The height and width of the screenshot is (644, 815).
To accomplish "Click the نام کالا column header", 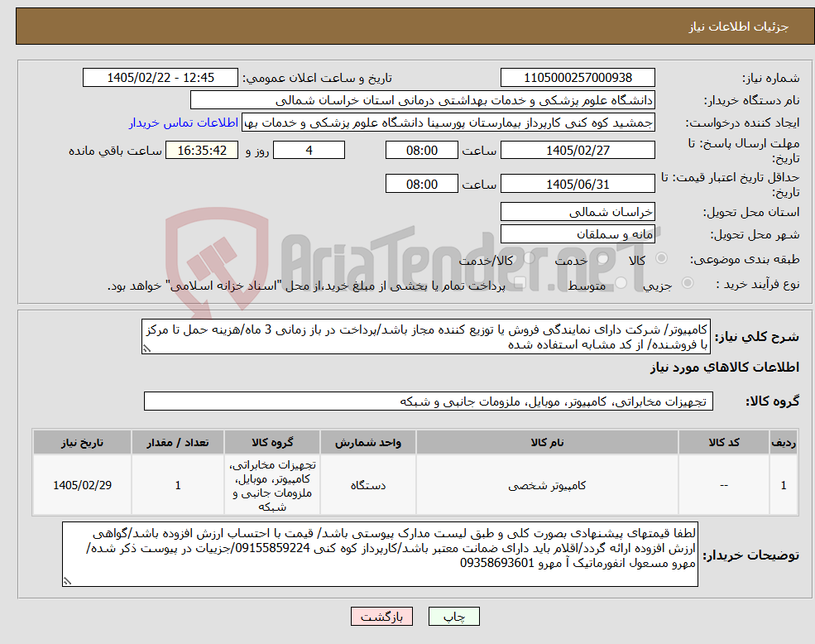I will (547, 442).
